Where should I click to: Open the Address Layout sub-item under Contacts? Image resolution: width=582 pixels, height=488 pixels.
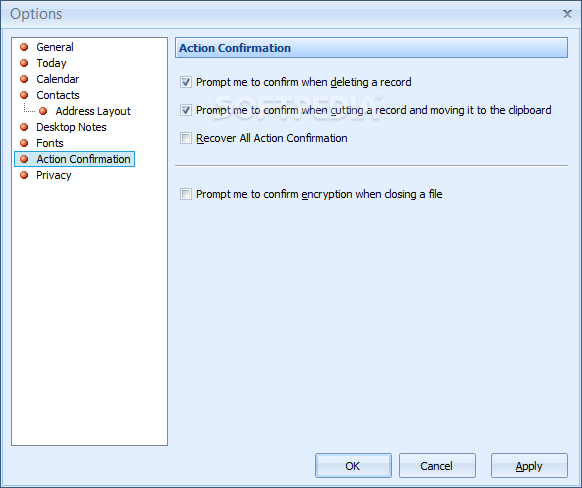pos(93,111)
